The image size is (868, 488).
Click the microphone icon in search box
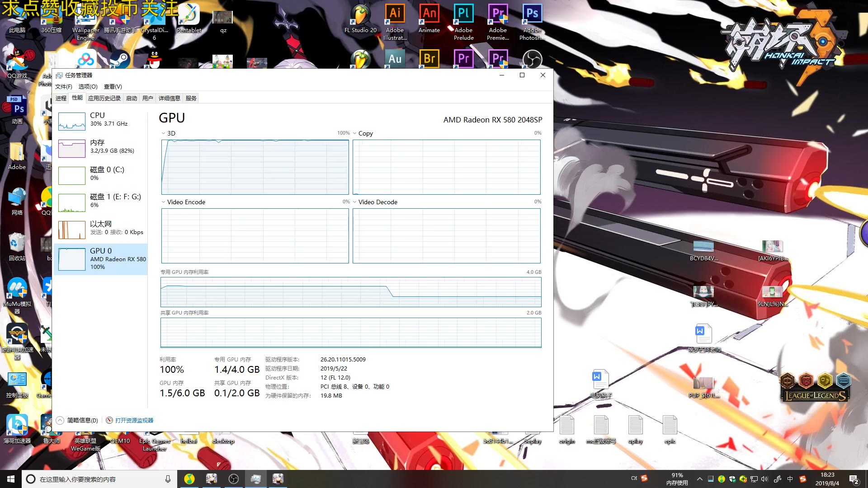coord(168,479)
